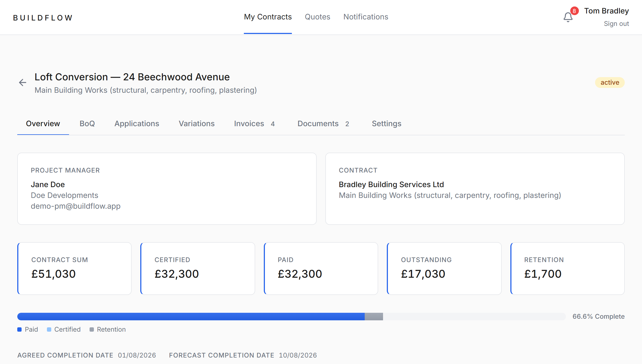Click the project manager email demo-pm@buildflow.app
This screenshot has height=364, width=642.
pos(76,206)
